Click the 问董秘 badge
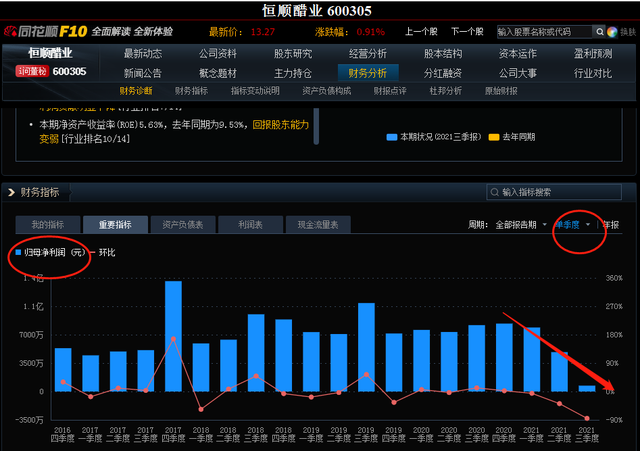 pyautogui.click(x=32, y=71)
